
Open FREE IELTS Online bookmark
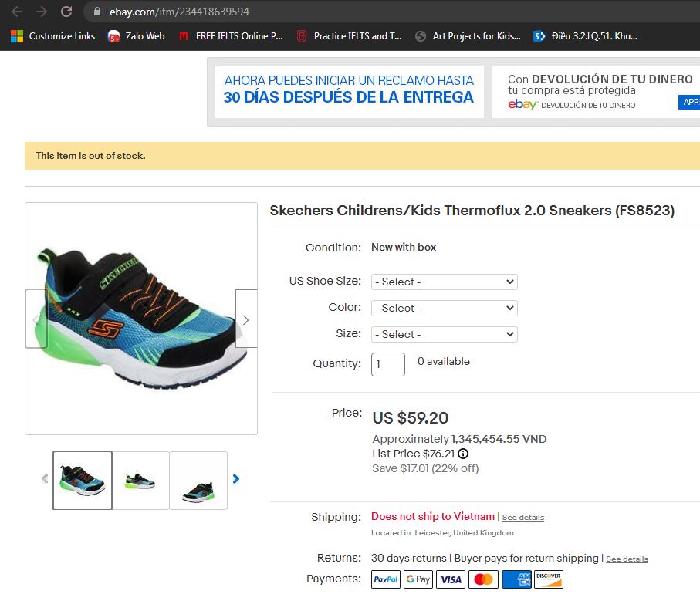click(x=230, y=36)
